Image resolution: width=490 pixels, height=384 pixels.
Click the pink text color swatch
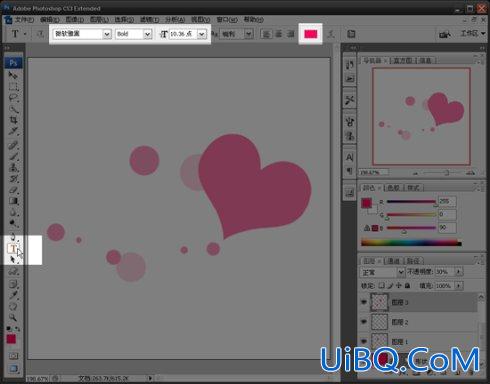(x=310, y=34)
